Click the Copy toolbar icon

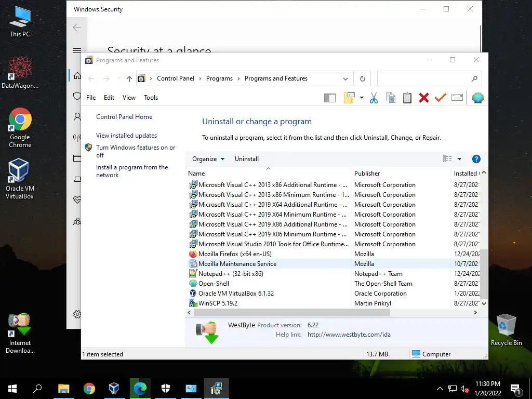(x=391, y=98)
